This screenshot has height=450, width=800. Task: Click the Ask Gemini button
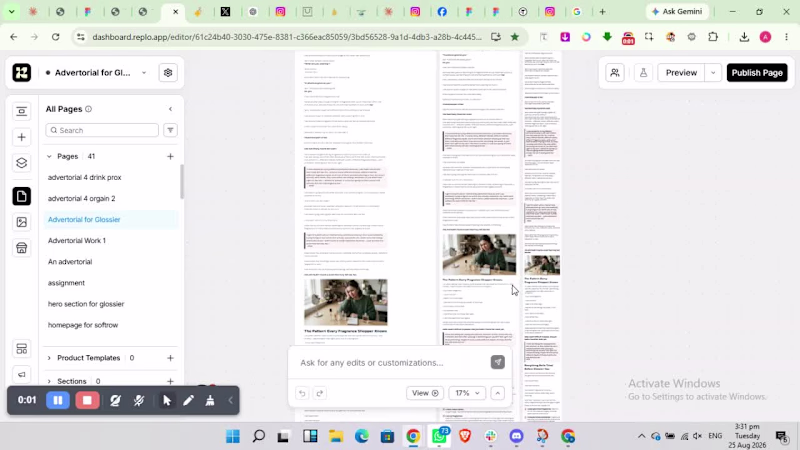(x=677, y=11)
